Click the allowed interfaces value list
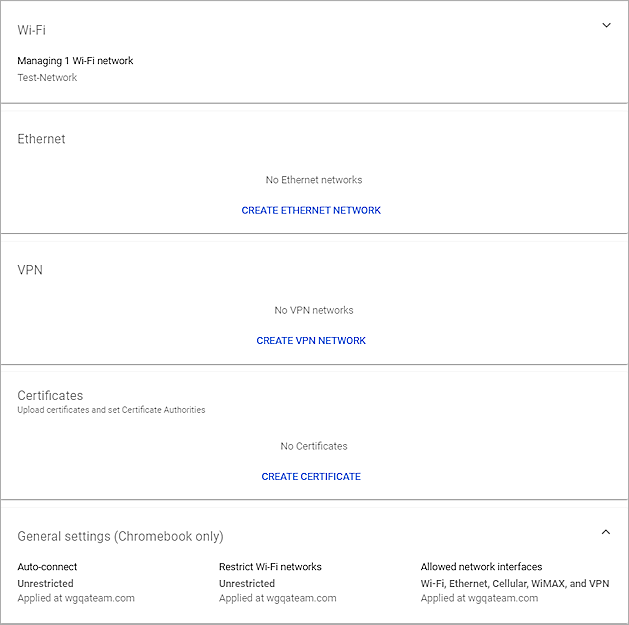This screenshot has height=625, width=629. [x=514, y=583]
